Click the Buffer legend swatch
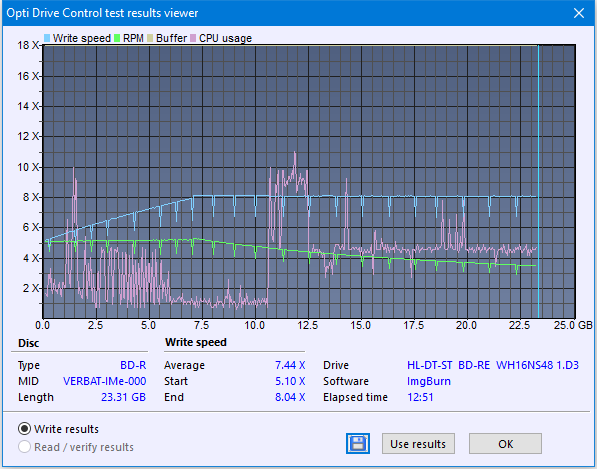This screenshot has height=469, width=597. point(150,38)
